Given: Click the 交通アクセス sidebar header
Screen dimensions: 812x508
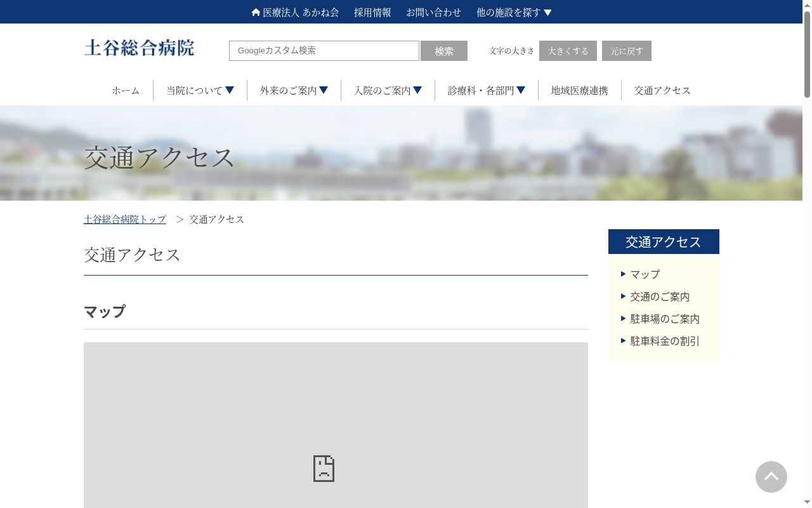Looking at the screenshot, I should point(664,241).
